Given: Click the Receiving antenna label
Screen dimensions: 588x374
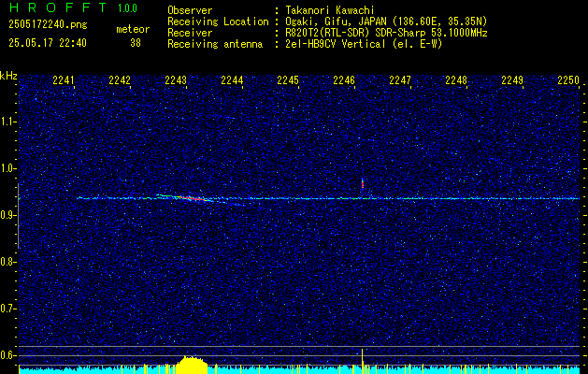Looking at the screenshot, I should point(215,44).
